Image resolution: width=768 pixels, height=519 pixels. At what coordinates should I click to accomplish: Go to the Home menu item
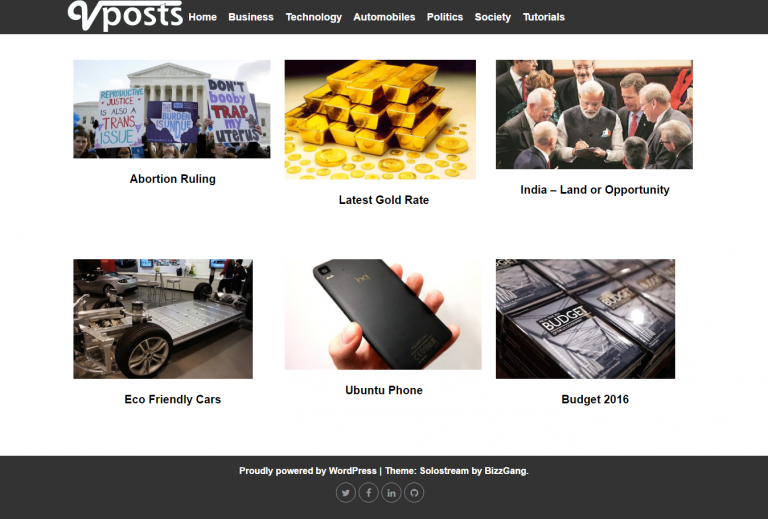pyautogui.click(x=202, y=17)
